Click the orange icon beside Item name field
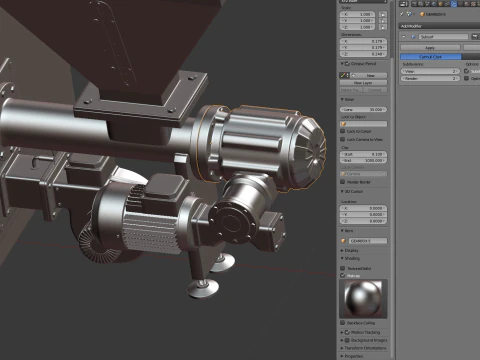The width and height of the screenshot is (480, 360). point(344,241)
